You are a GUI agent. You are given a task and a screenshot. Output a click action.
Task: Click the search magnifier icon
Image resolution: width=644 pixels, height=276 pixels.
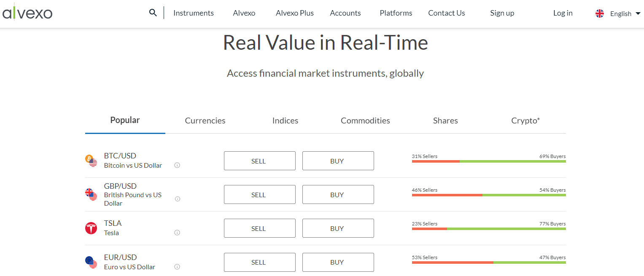tap(153, 13)
